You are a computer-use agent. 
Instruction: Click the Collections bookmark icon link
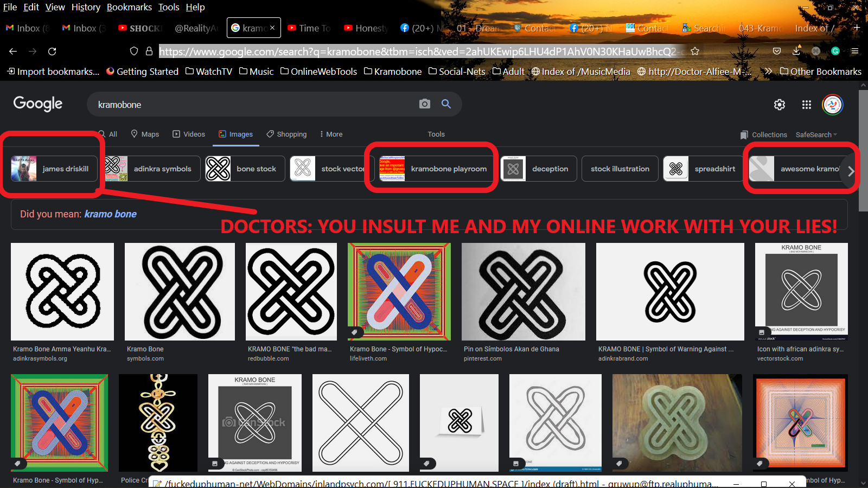click(763, 134)
